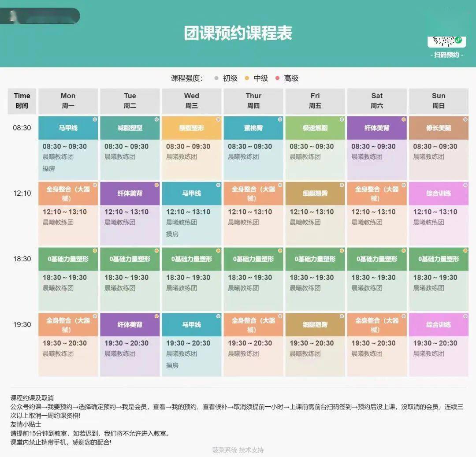Screen dimensions: 476x457
Task: Tap the QR code for scan booking
Action: coord(446,41)
